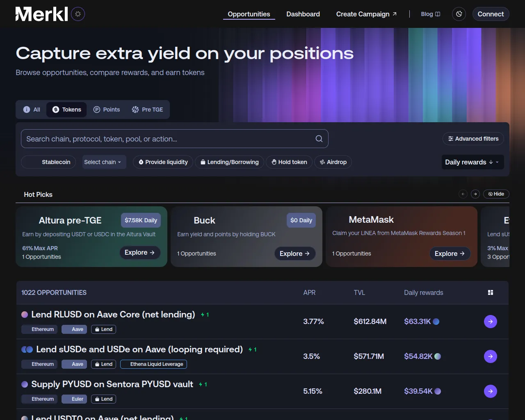Toggle the Hold token filter

[x=289, y=162]
